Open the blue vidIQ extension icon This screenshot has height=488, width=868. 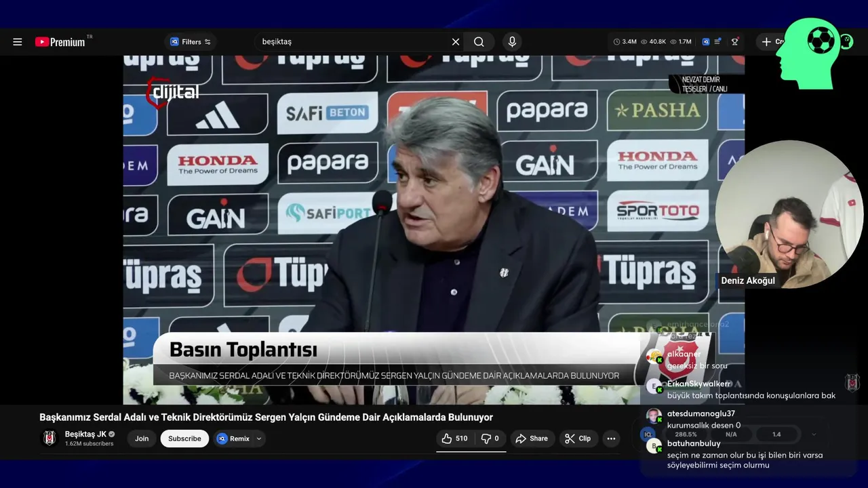click(706, 42)
